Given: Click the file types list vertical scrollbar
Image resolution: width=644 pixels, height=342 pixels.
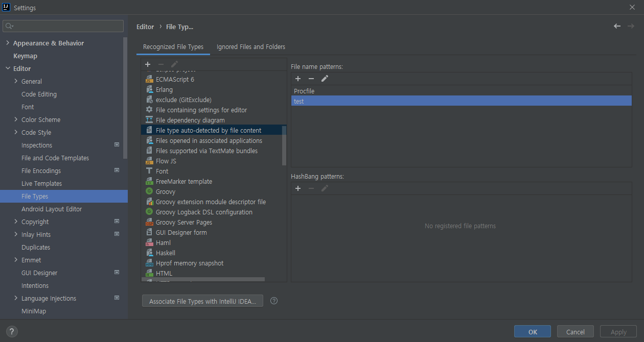Looking at the screenshot, I should tap(284, 145).
